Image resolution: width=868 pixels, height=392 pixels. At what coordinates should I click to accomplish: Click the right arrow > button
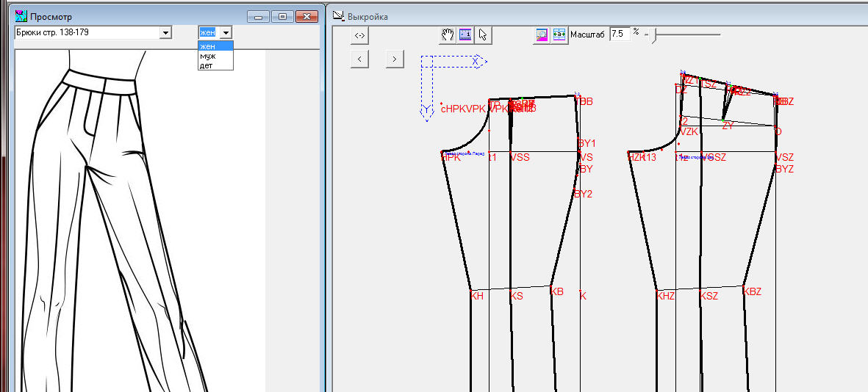click(x=395, y=59)
